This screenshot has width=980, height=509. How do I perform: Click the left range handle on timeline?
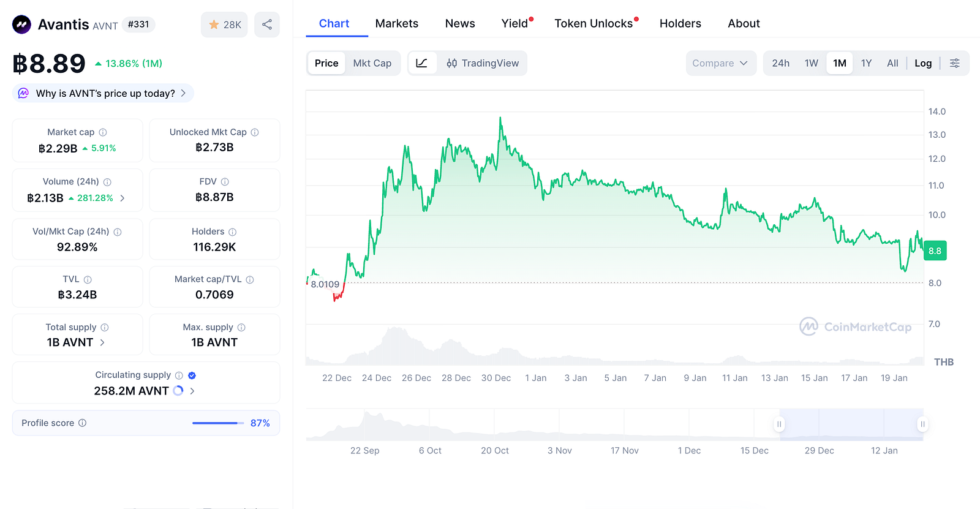tap(779, 424)
